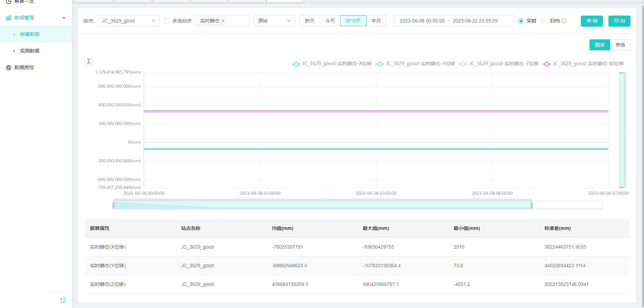Screen dimensions: 644x308
Task: Click right handle of horizontal time zoom slider
Action: [531, 205]
